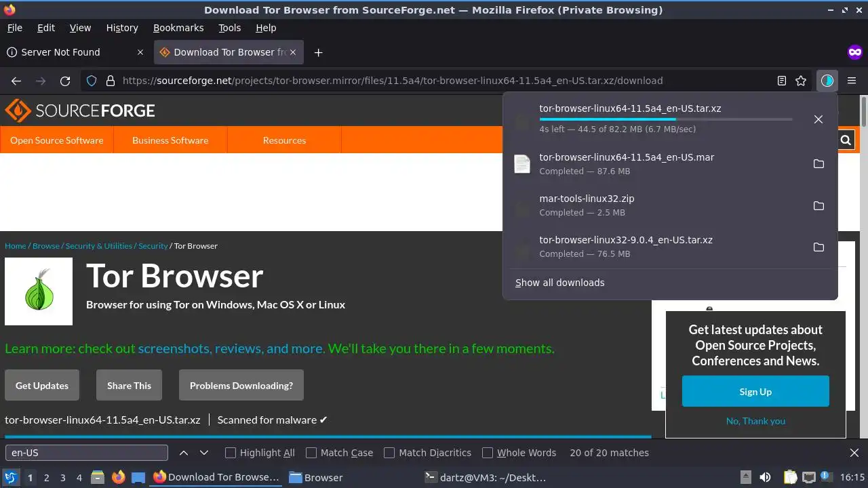
Task: Open the Bookmarks menu
Action: [x=178, y=28]
